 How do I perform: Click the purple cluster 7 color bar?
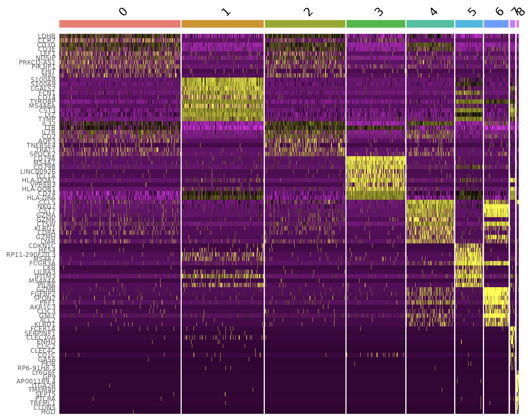(x=513, y=24)
